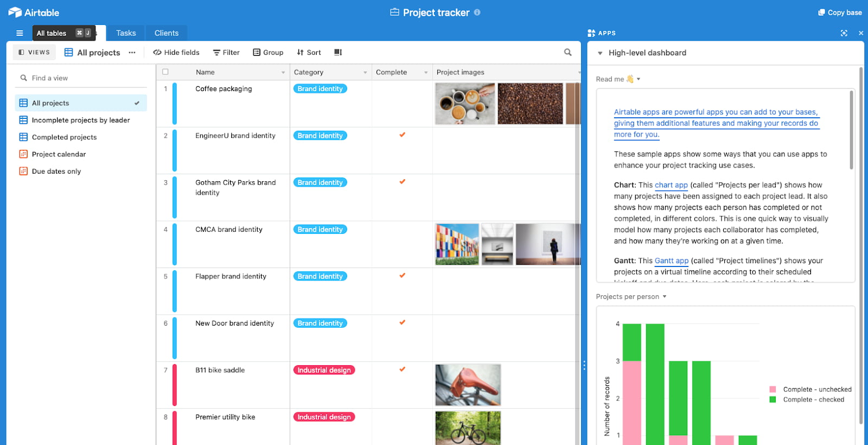Toggle the select-all checkbox in header row
Screen dimensions: 868x445
pyautogui.click(x=165, y=72)
